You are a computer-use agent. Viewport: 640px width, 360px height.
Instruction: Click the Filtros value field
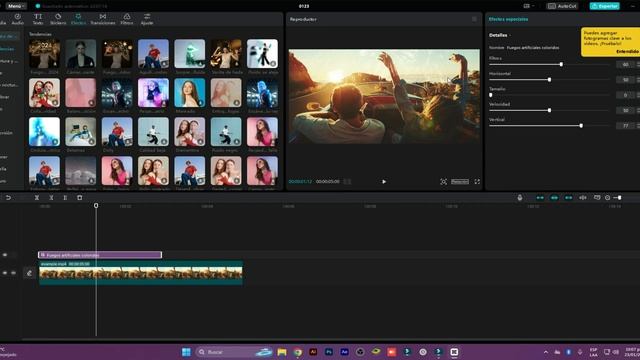coord(626,64)
